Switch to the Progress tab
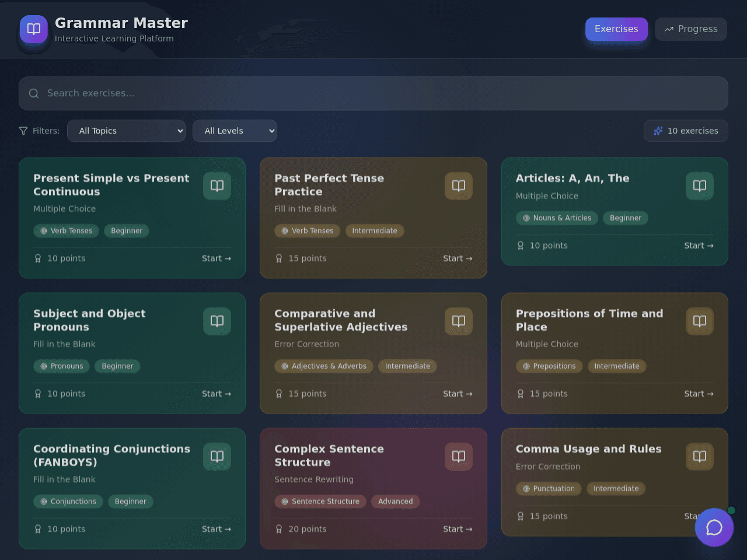747x560 pixels. 691,29
